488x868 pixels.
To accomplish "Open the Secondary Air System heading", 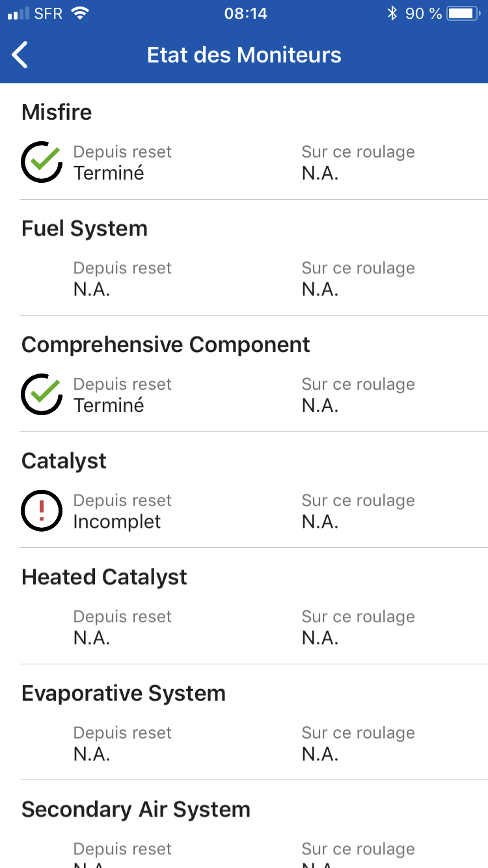I will click(x=136, y=809).
